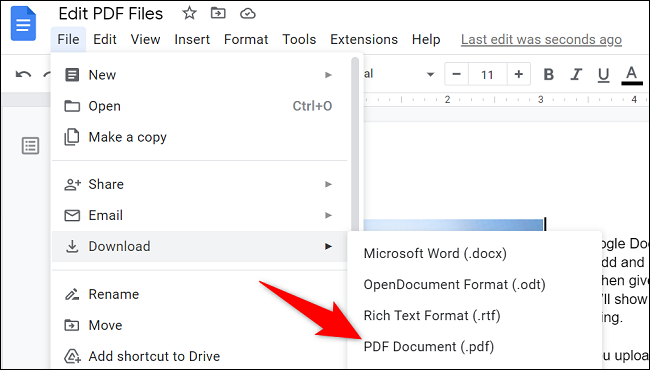Expand the Share submenu
This screenshot has width=650, height=370.
(x=200, y=184)
